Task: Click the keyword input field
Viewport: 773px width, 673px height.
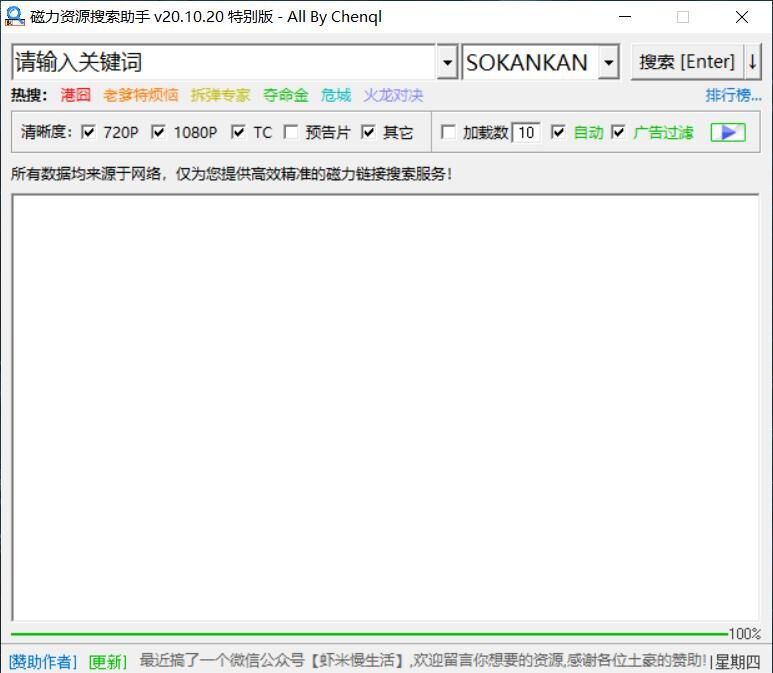Action: tap(223, 62)
